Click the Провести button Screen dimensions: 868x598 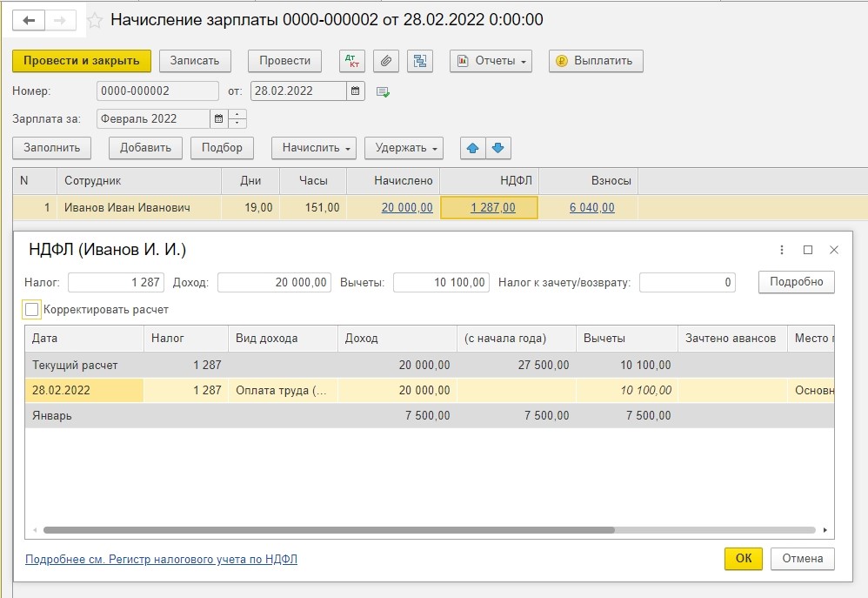point(284,61)
